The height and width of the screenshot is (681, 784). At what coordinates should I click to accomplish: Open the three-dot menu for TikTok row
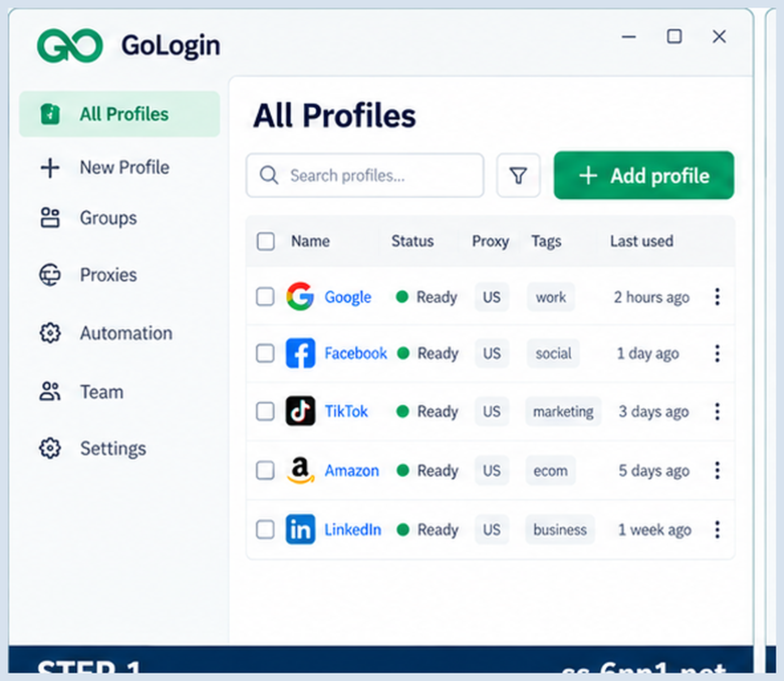(x=717, y=411)
